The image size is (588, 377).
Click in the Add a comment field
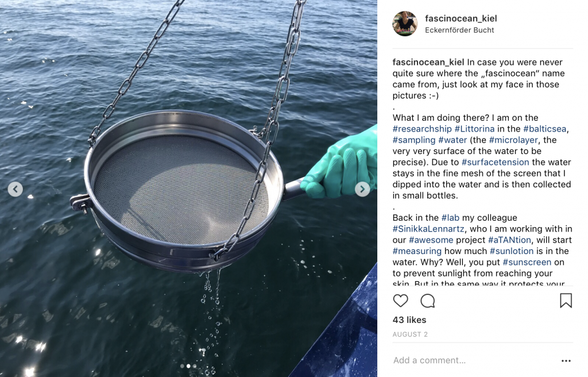point(474,360)
